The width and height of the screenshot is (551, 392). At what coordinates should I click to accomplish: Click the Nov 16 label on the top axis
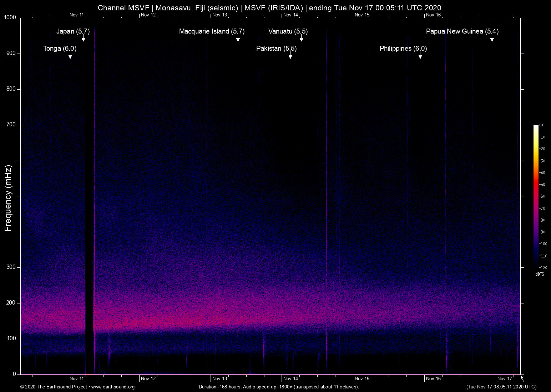tap(433, 15)
